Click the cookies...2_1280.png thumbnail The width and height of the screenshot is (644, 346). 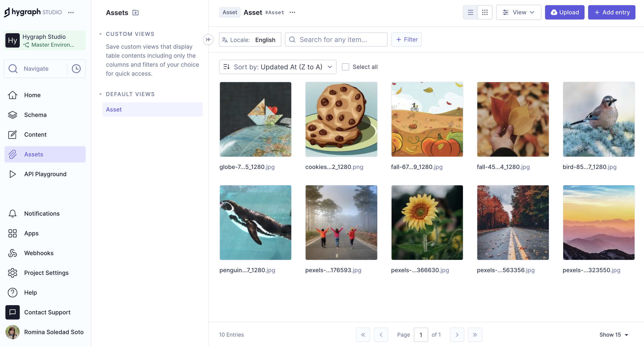(341, 119)
